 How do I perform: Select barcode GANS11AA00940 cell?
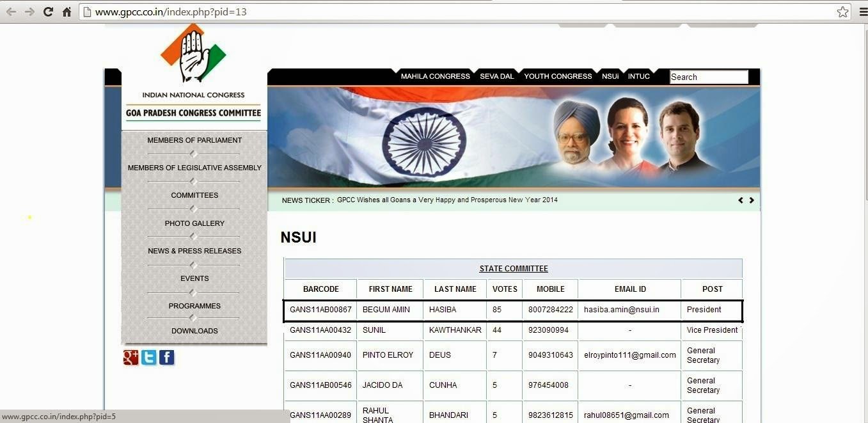click(x=321, y=355)
